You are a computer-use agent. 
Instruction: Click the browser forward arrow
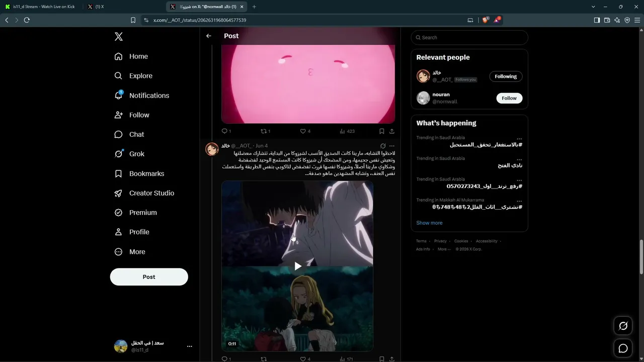[x=17, y=20]
